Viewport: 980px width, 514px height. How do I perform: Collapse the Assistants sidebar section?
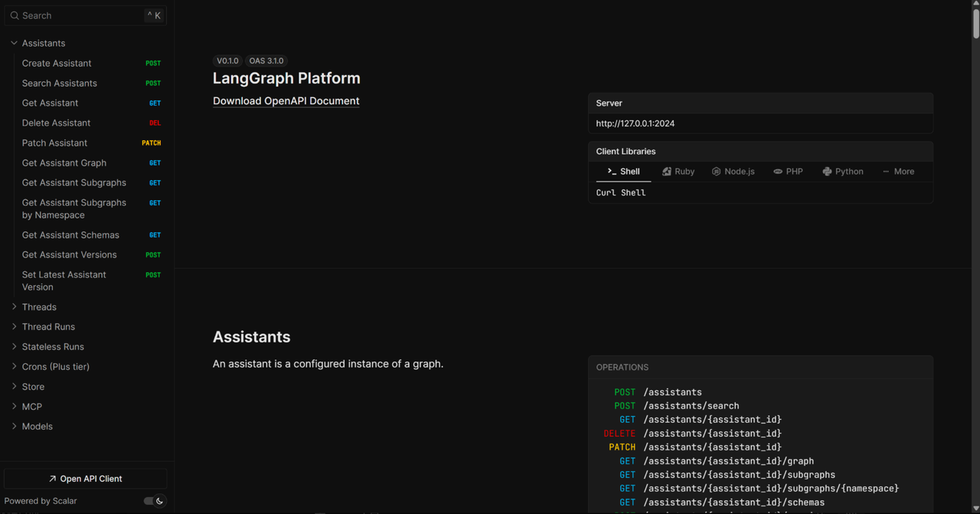pos(14,43)
